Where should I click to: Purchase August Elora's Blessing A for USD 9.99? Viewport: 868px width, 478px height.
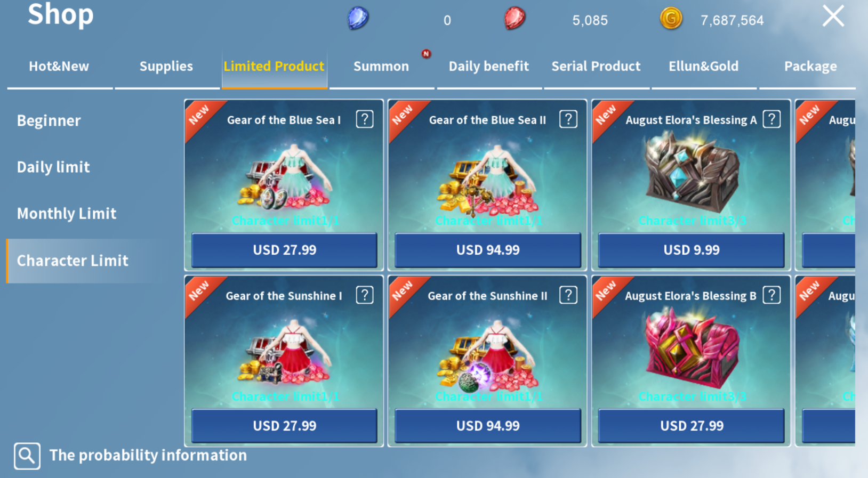691,250
